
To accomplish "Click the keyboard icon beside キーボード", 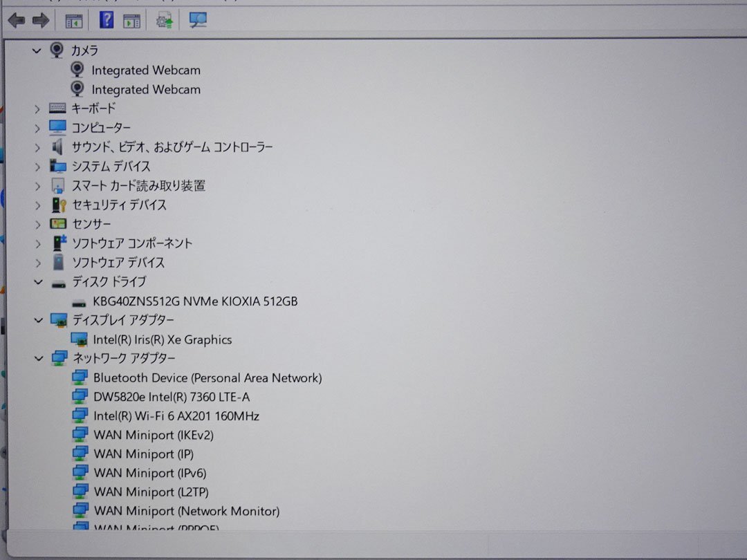I will [57, 109].
